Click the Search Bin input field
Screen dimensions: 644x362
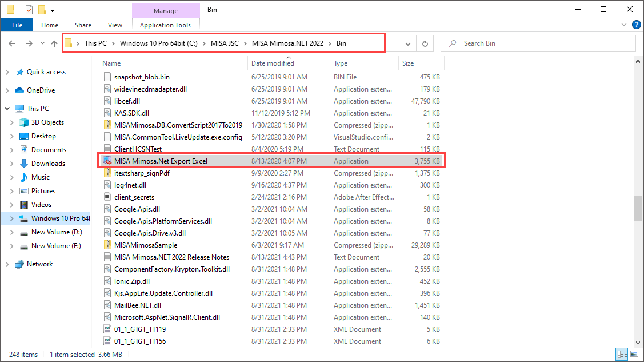point(538,43)
